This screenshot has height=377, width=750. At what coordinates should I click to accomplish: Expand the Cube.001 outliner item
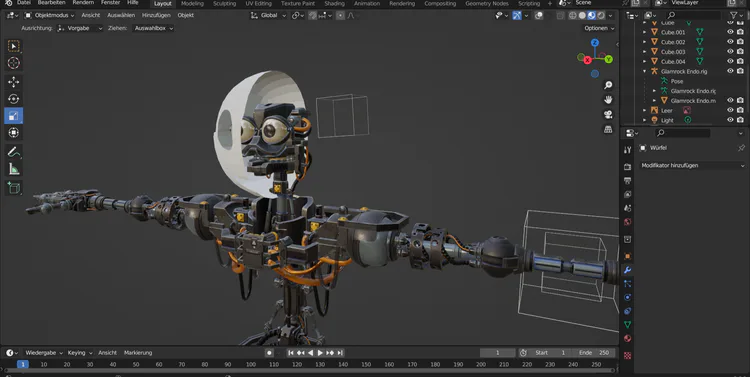[x=644, y=32]
